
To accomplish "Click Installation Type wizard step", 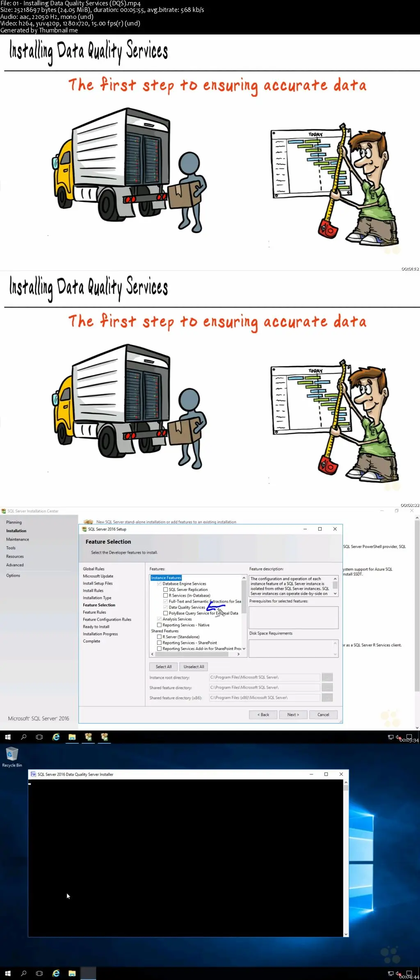I will click(97, 598).
